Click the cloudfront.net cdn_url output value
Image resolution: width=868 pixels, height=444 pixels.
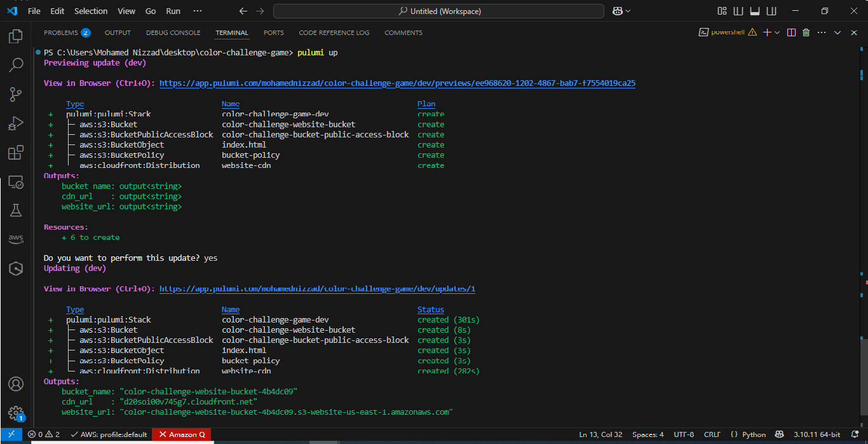point(190,402)
